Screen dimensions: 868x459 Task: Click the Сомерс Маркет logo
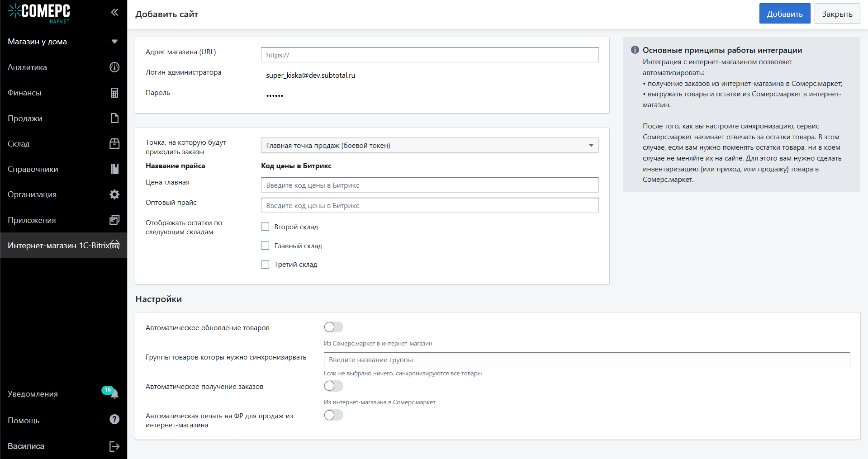point(39,13)
